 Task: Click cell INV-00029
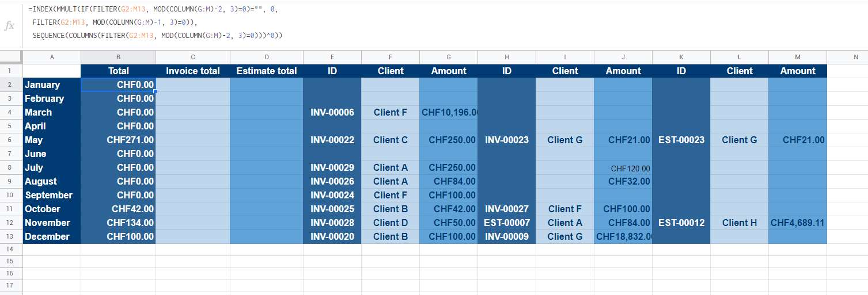click(x=332, y=167)
